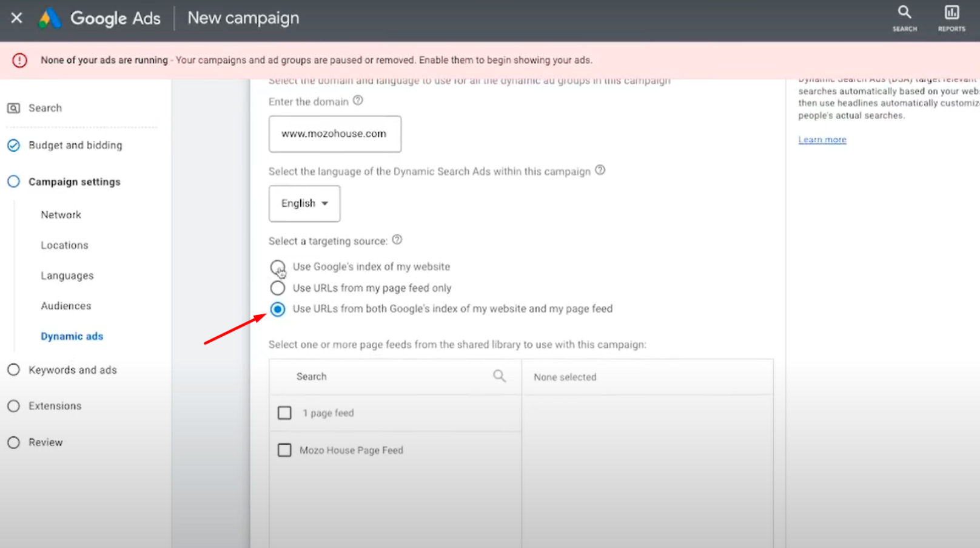Jump to Audiences settings
This screenshot has height=548, width=980.
tap(66, 306)
